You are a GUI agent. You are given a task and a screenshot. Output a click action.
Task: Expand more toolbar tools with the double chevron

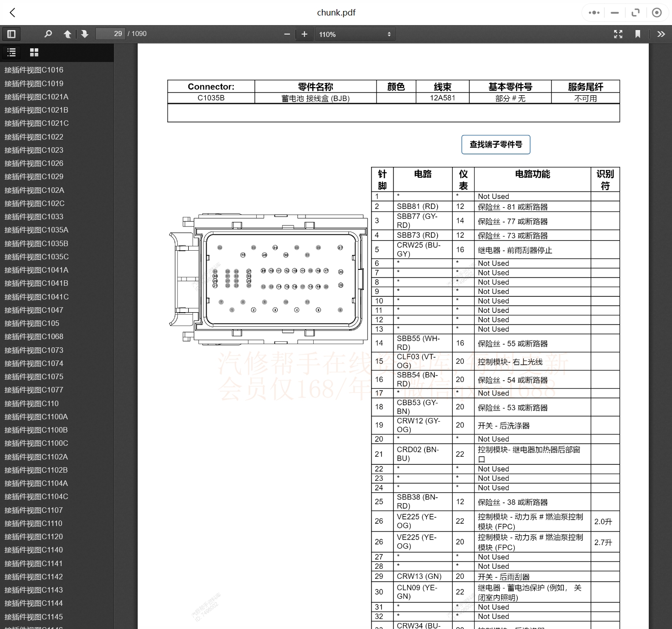(x=661, y=34)
